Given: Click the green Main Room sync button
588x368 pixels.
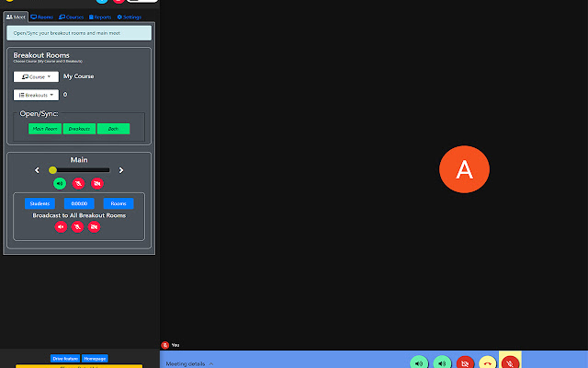Looking at the screenshot, I should [x=45, y=129].
